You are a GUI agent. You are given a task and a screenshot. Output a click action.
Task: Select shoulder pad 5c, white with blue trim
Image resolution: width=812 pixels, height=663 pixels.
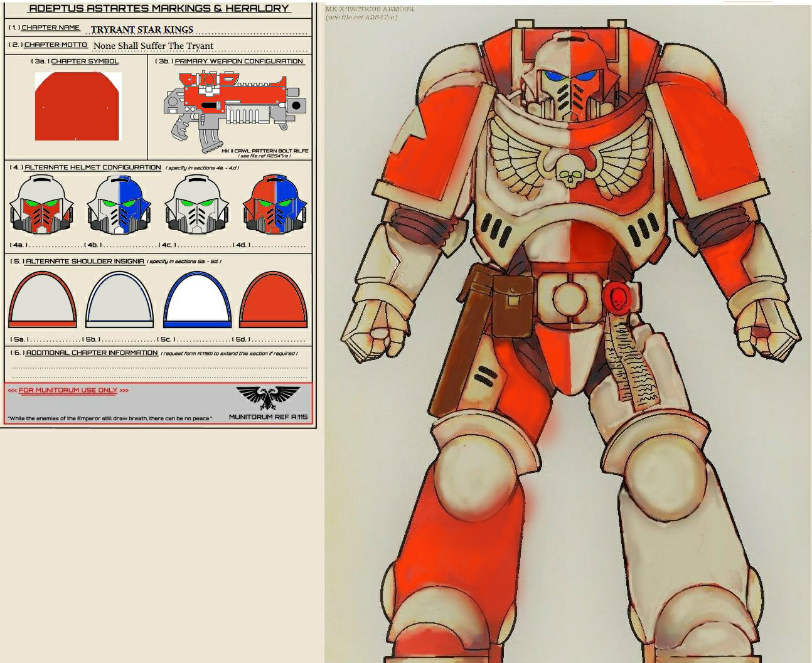pyautogui.click(x=197, y=300)
